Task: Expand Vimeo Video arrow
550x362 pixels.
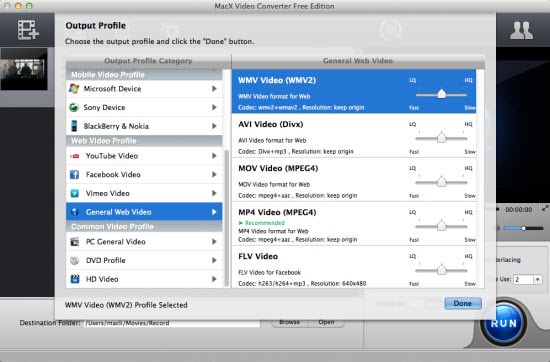Action: (x=214, y=193)
